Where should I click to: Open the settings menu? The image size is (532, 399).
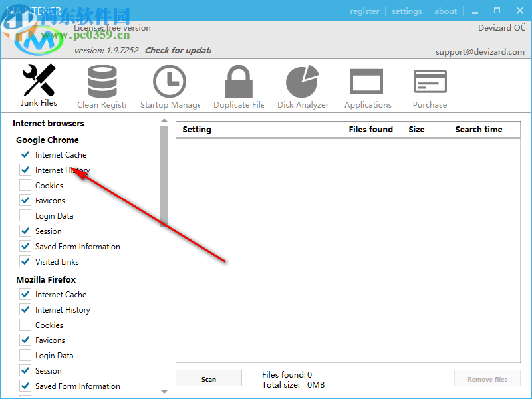coord(406,11)
